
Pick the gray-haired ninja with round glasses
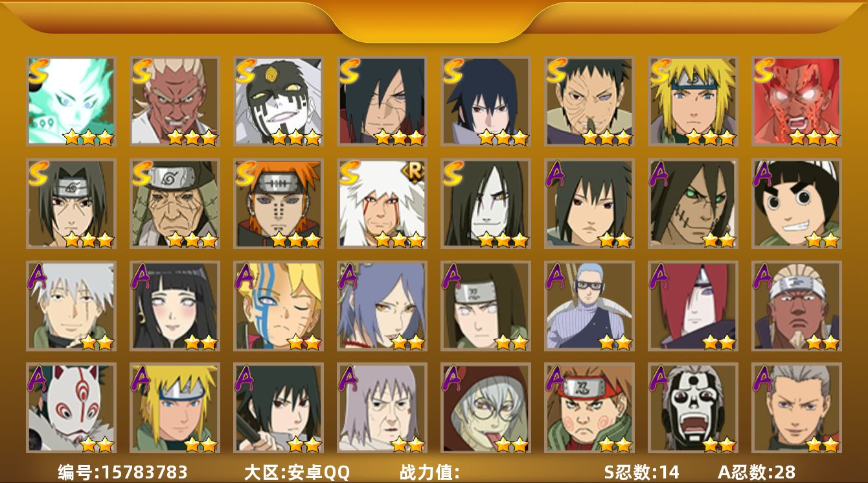click(x=486, y=408)
